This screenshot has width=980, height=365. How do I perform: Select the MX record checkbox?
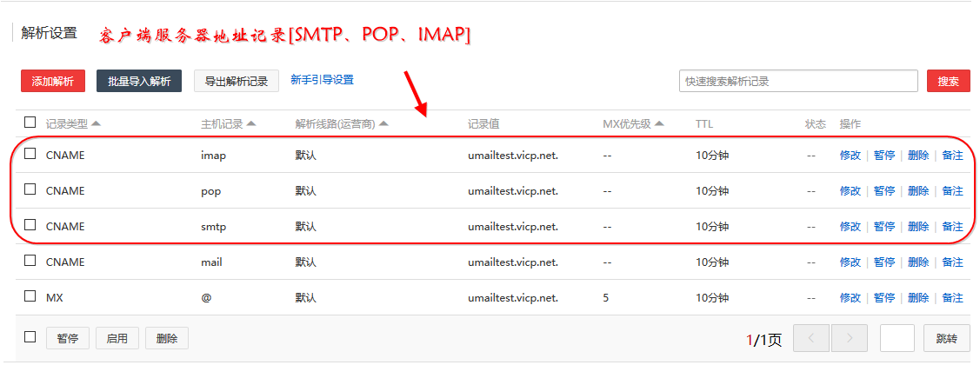click(30, 296)
